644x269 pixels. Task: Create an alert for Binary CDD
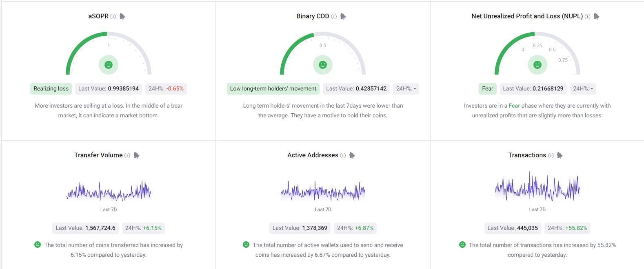(x=343, y=16)
